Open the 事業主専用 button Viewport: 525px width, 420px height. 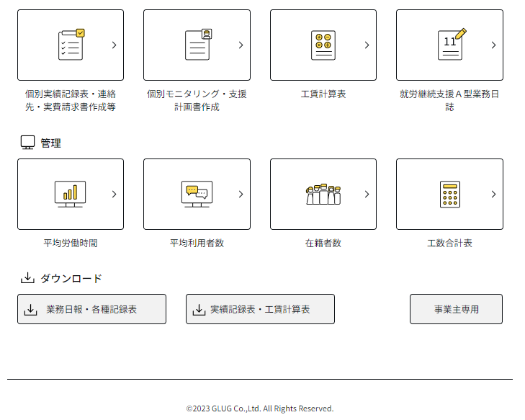[x=456, y=309]
